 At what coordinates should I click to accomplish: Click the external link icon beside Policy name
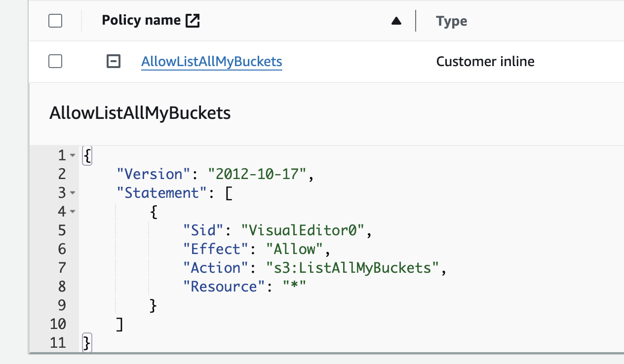[193, 21]
